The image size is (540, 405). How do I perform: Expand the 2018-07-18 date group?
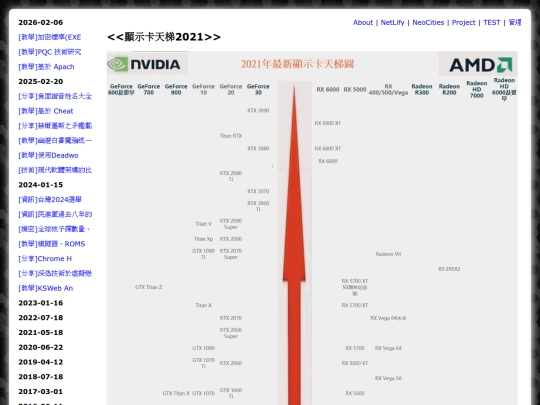click(41, 377)
